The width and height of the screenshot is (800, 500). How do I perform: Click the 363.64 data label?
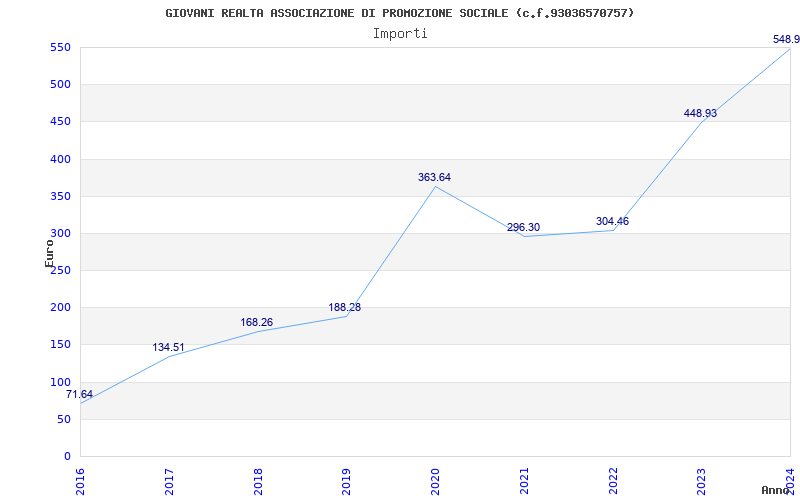[434, 178]
